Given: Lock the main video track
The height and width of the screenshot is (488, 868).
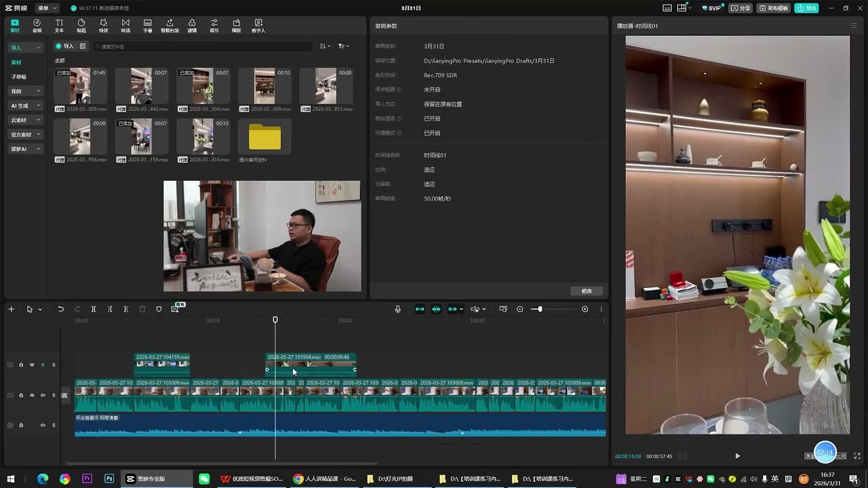Looking at the screenshot, I should tap(21, 395).
